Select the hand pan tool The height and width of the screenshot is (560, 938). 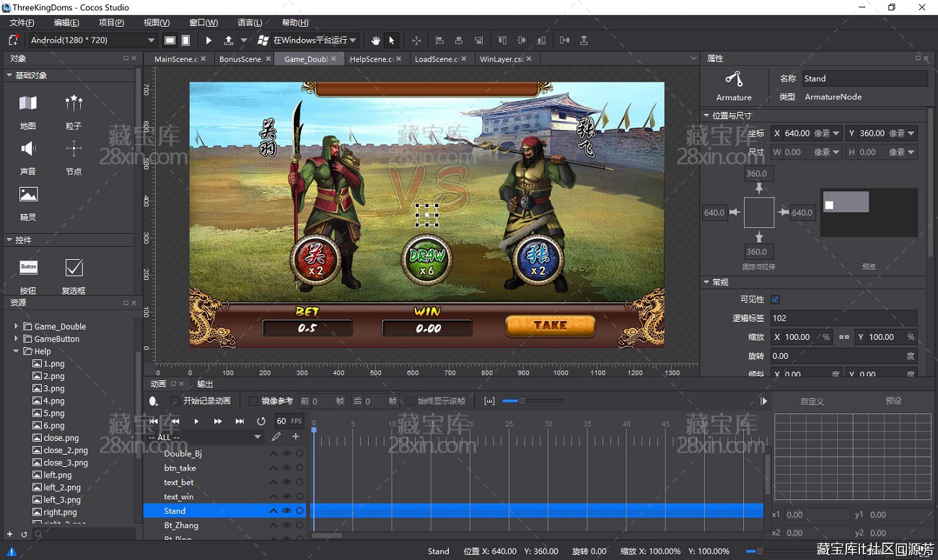(375, 40)
